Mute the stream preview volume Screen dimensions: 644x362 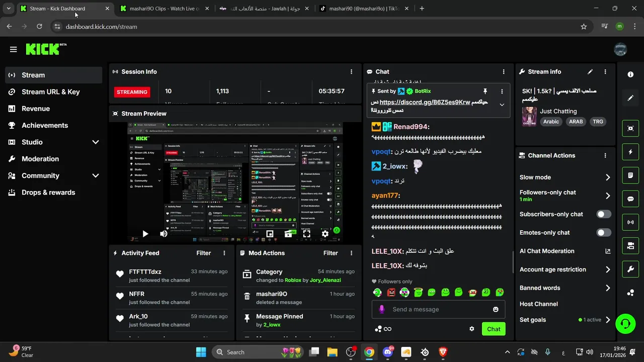tap(164, 234)
